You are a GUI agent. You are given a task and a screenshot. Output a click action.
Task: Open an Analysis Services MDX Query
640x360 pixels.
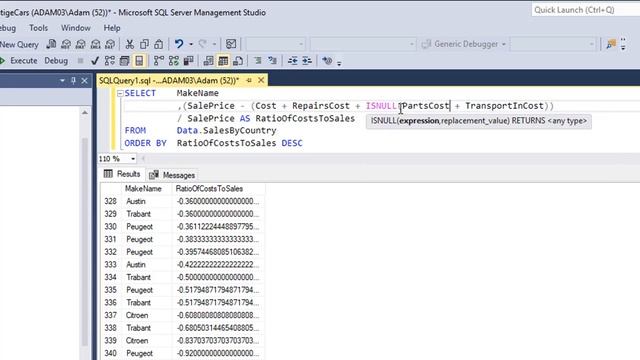click(x=66, y=44)
